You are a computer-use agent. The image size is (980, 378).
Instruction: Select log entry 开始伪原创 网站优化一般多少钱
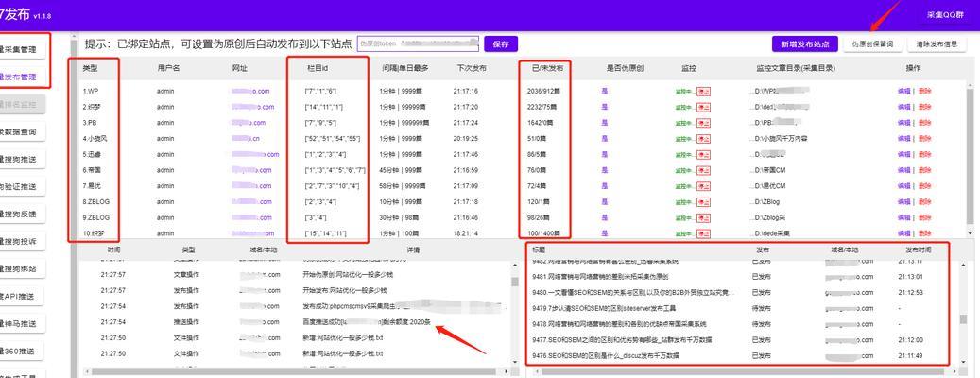click(348, 274)
